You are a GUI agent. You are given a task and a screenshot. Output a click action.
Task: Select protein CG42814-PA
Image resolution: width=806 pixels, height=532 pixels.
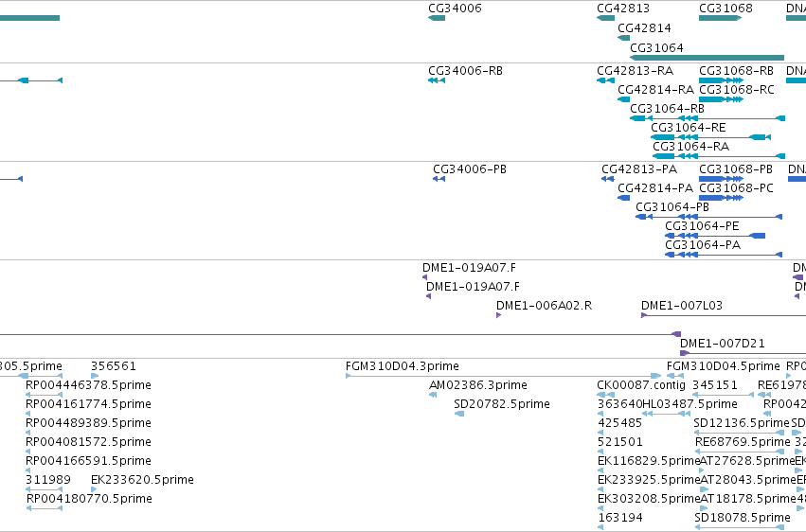tap(655, 188)
